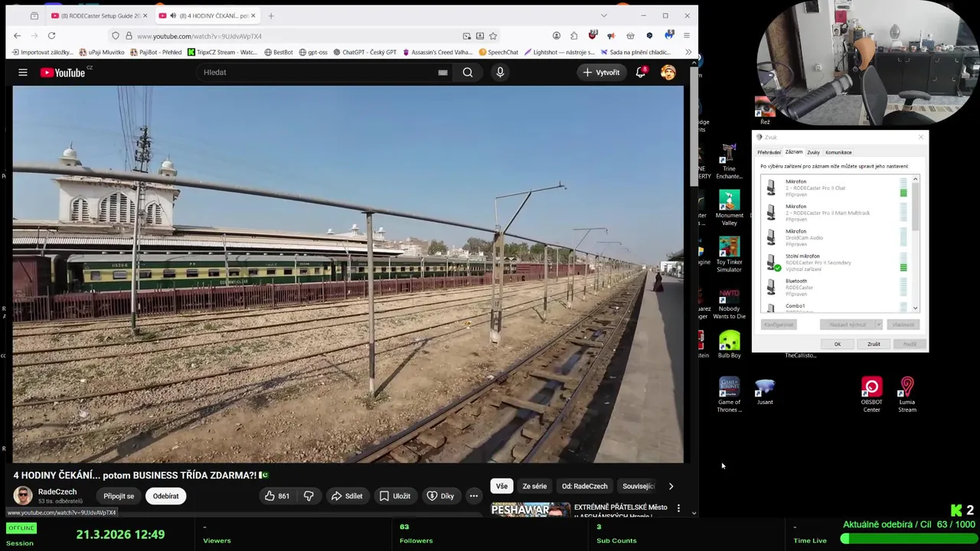
Task: Open Trine Enchanted desktop icon
Action: [729, 162]
